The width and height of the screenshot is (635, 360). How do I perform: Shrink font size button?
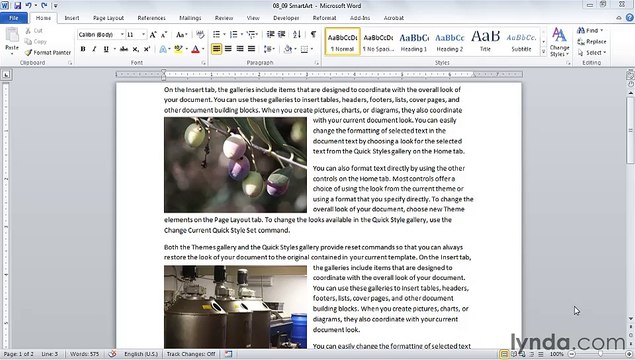(x=164, y=35)
